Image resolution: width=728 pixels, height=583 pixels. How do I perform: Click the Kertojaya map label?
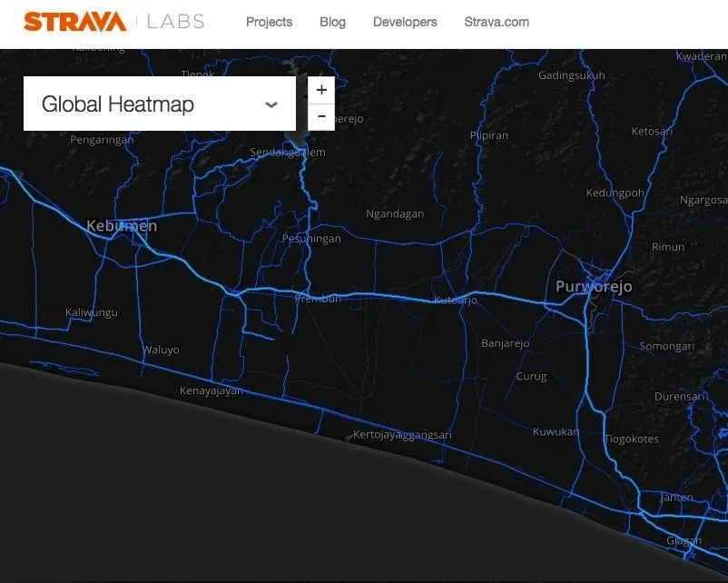376,435
